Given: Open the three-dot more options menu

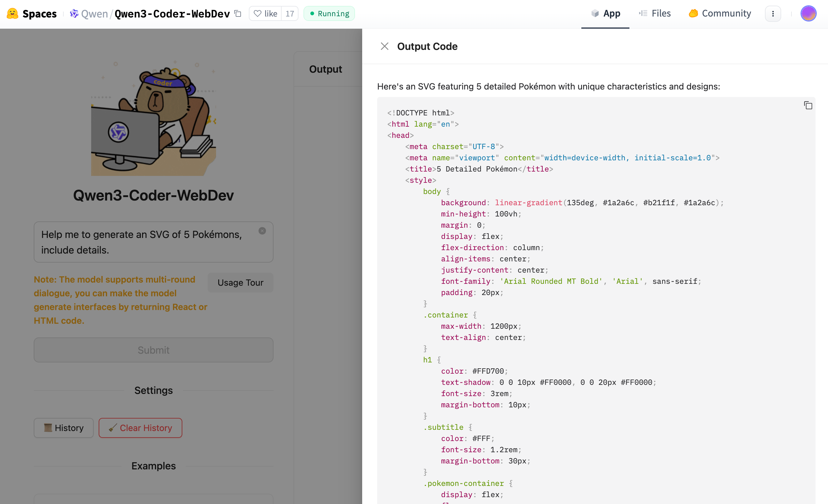Looking at the screenshot, I should pyautogui.click(x=772, y=13).
